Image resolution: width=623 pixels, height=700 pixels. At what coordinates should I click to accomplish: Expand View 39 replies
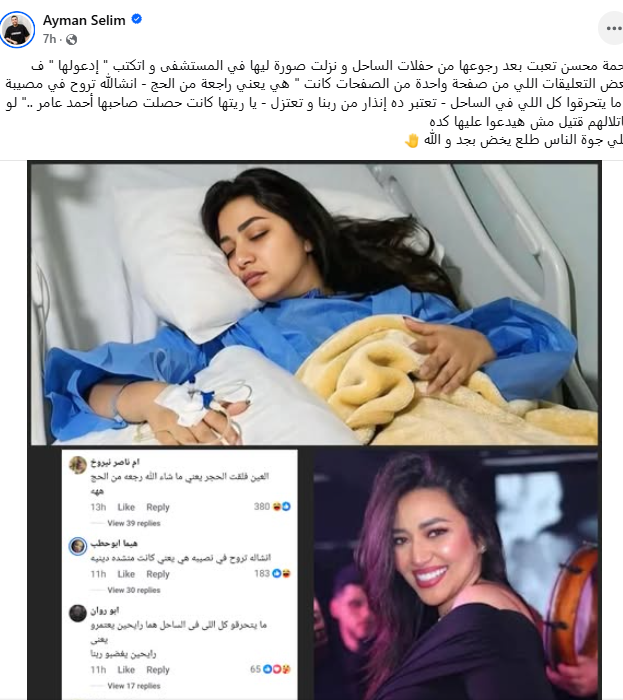(134, 523)
